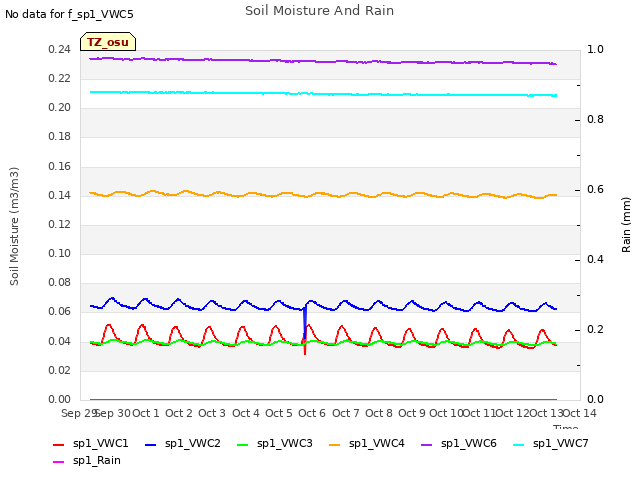Viewport: 640px width, 480px height.
Task: Click the red sp1_VWC1 legend swatch
Action: tap(59, 444)
